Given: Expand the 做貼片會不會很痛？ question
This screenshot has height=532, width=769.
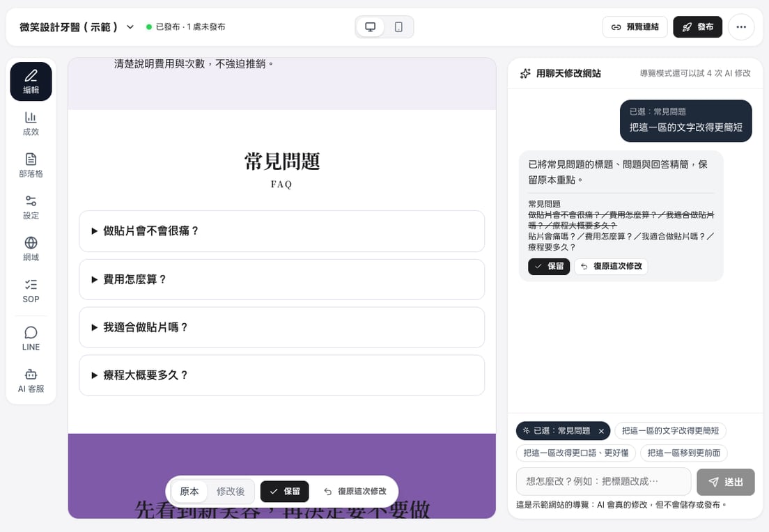Looking at the screenshot, I should point(281,231).
